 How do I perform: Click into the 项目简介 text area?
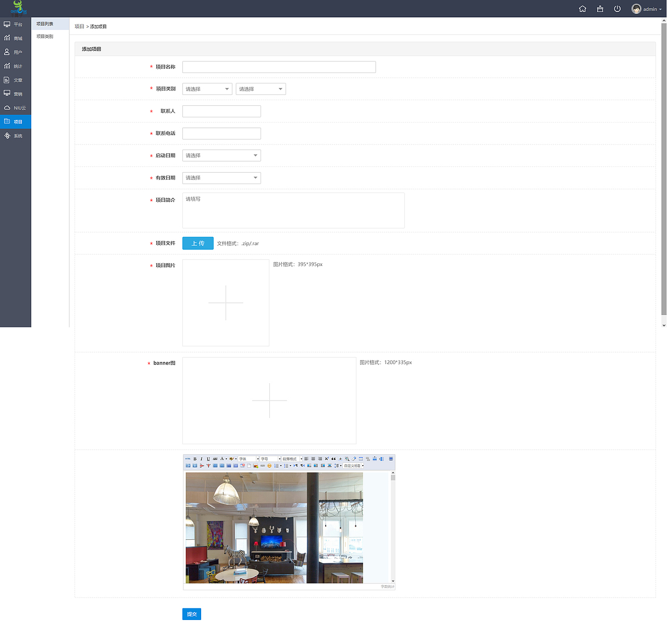293,211
